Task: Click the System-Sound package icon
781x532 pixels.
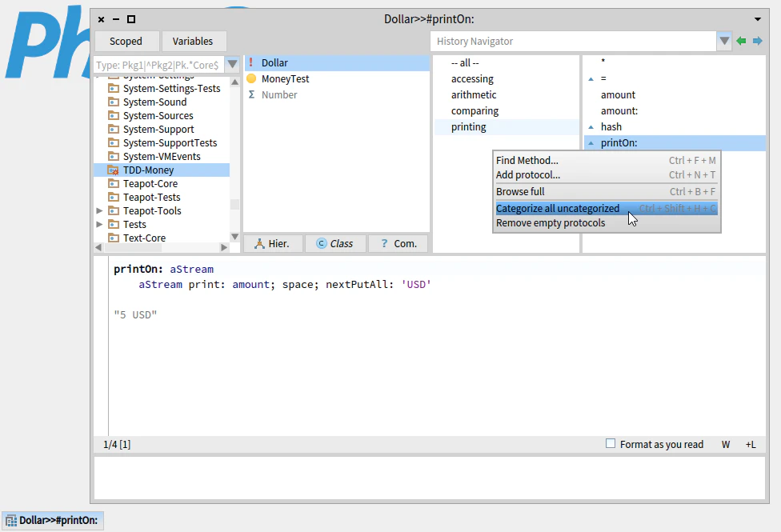Action: click(x=114, y=102)
